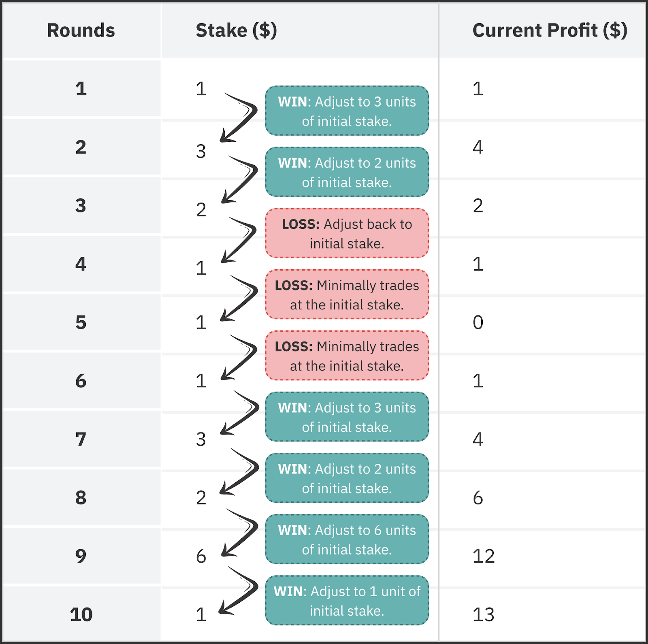648x644 pixels.
Task: Click the arrow between rounds 1 and 2
Action: [x=239, y=117]
